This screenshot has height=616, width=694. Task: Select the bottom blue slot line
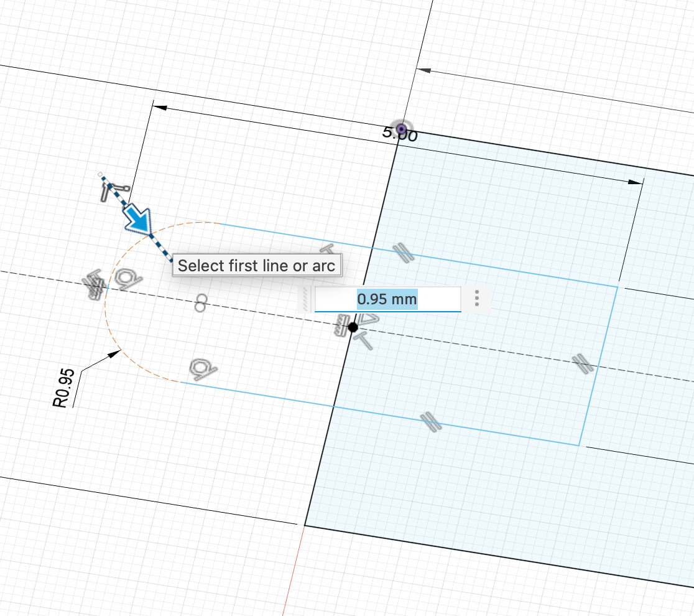[381, 414]
